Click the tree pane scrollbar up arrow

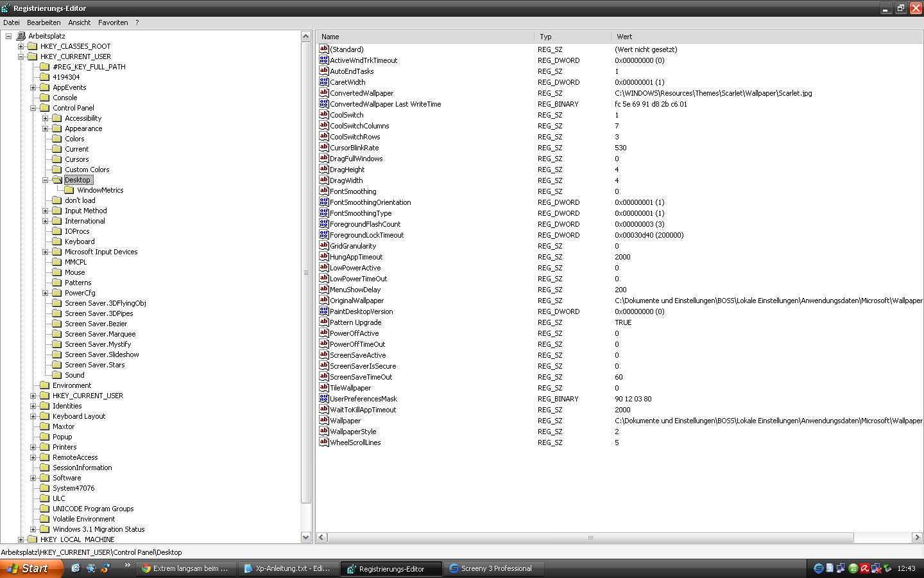[x=306, y=37]
